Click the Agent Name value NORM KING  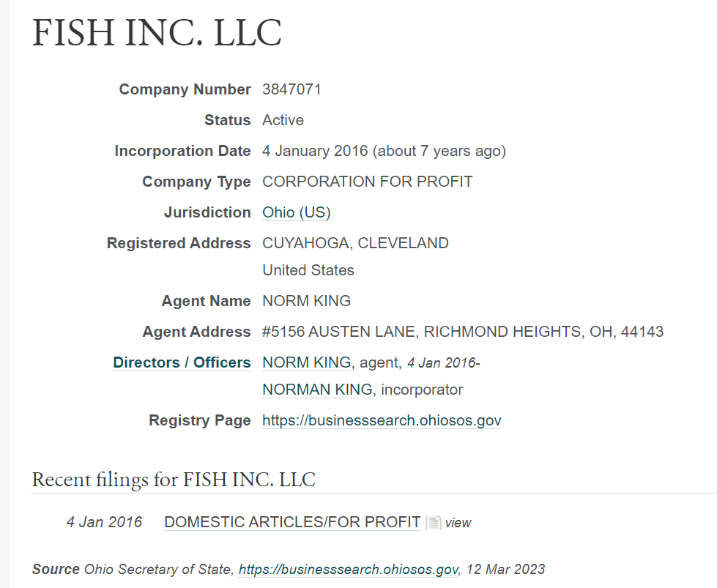point(306,301)
